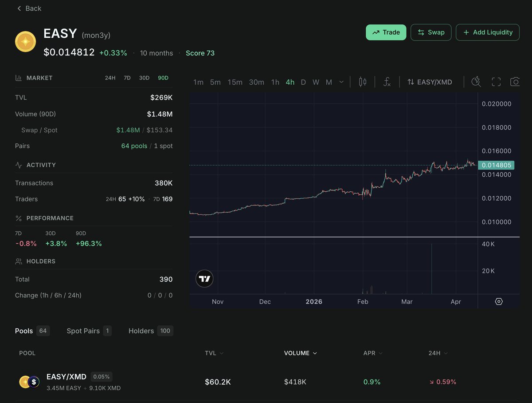Open the Pools tab
This screenshot has width=532, height=403.
pos(32,331)
